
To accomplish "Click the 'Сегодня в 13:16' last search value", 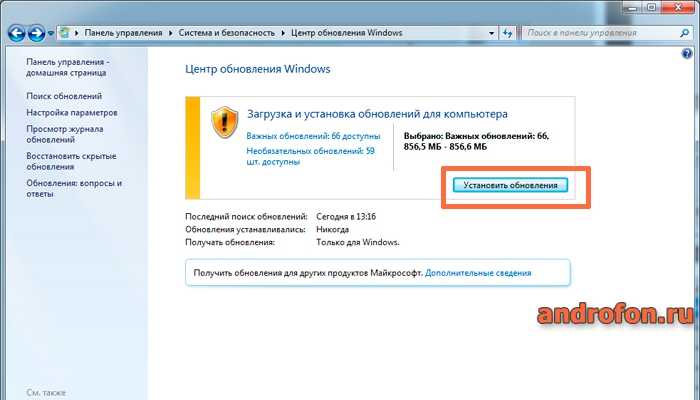I will [x=346, y=217].
